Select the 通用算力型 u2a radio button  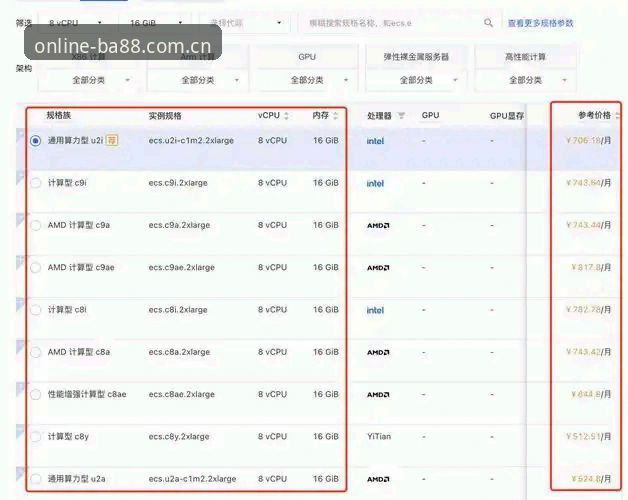click(36, 479)
